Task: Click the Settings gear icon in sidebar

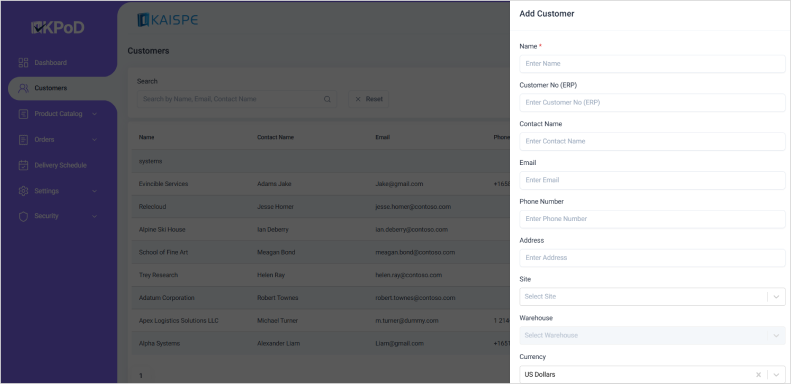Action: point(23,191)
